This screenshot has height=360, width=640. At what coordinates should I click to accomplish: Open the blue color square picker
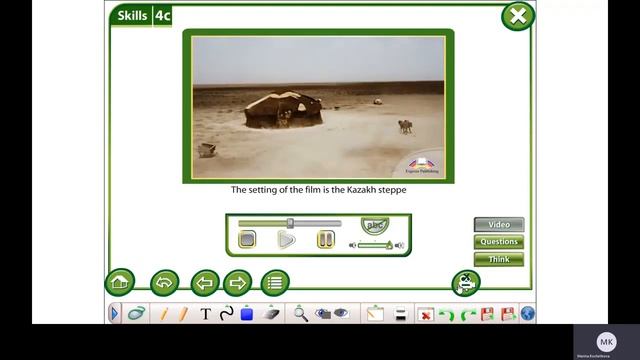pos(247,313)
